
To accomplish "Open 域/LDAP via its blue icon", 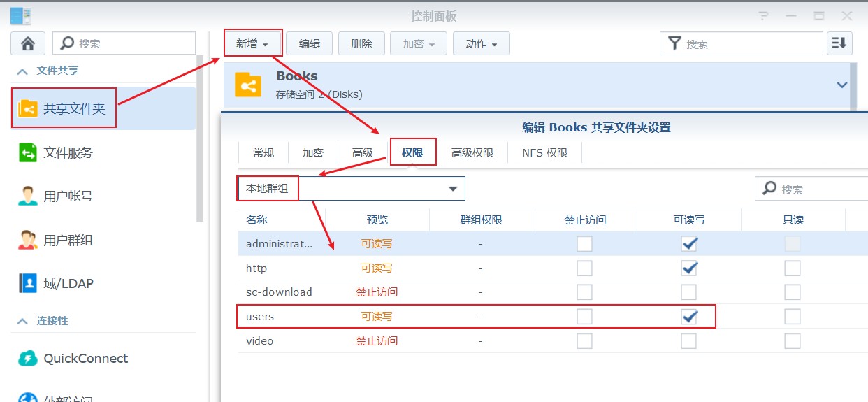I will coord(28,284).
